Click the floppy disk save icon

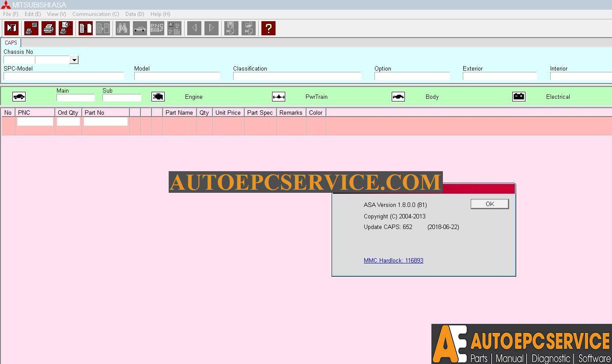[231, 28]
